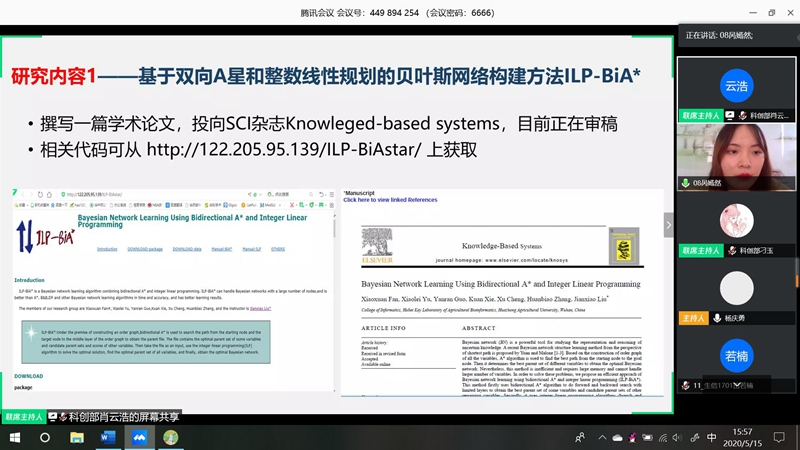Click the green microphone icon beside 08闵嫣然

tap(686, 183)
